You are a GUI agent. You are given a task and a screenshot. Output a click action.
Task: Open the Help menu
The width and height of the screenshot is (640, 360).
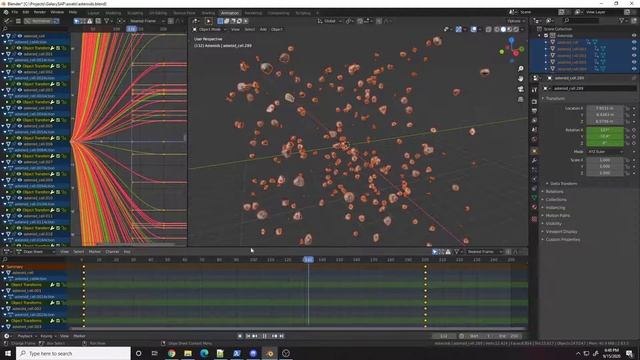tap(73, 12)
